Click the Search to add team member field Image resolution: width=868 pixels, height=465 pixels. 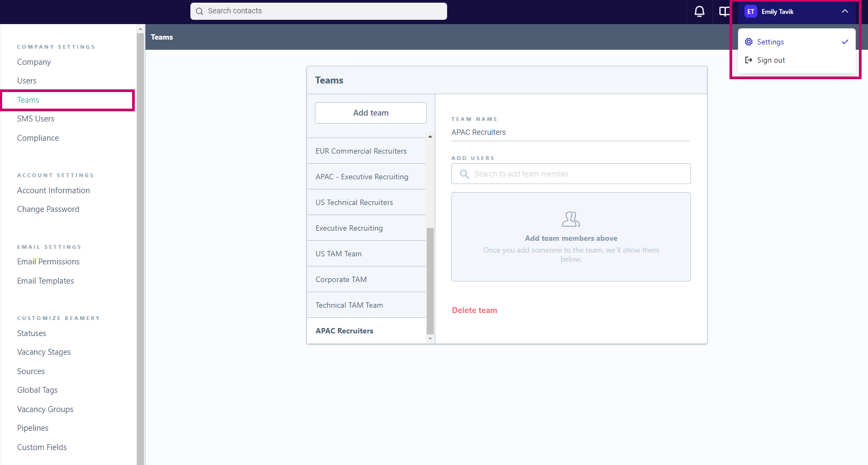click(x=571, y=174)
